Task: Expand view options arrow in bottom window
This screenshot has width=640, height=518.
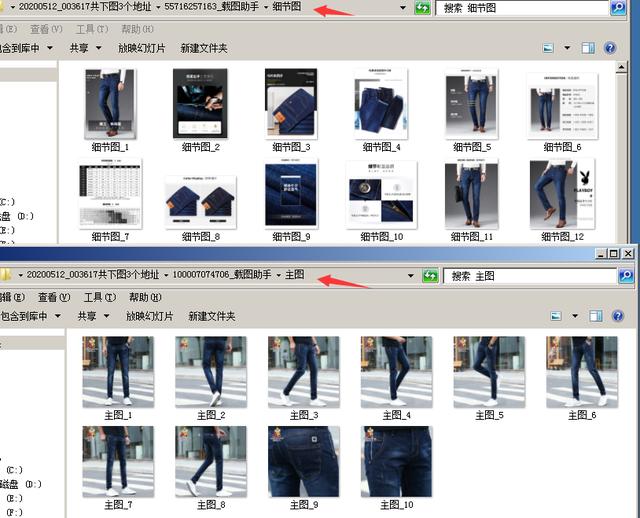Action: (575, 316)
